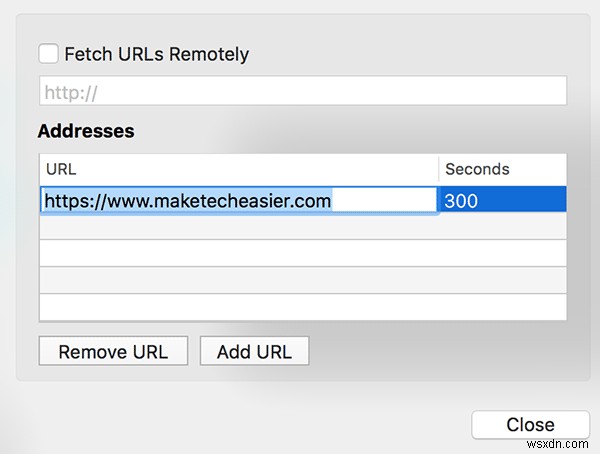Click the empty Seconds cell directly below 300
The height and width of the screenshot is (454, 600).
502,227
